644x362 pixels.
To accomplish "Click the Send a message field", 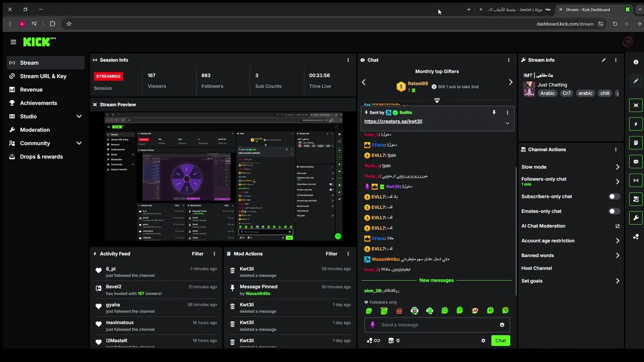I will [437, 325].
